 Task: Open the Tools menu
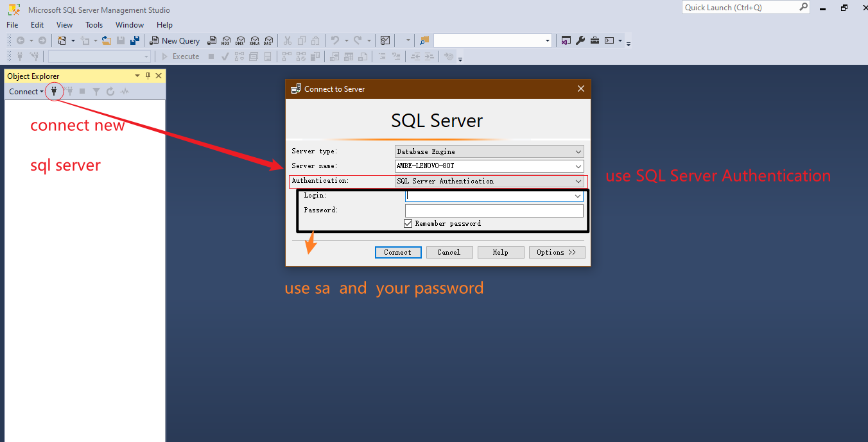pyautogui.click(x=94, y=25)
